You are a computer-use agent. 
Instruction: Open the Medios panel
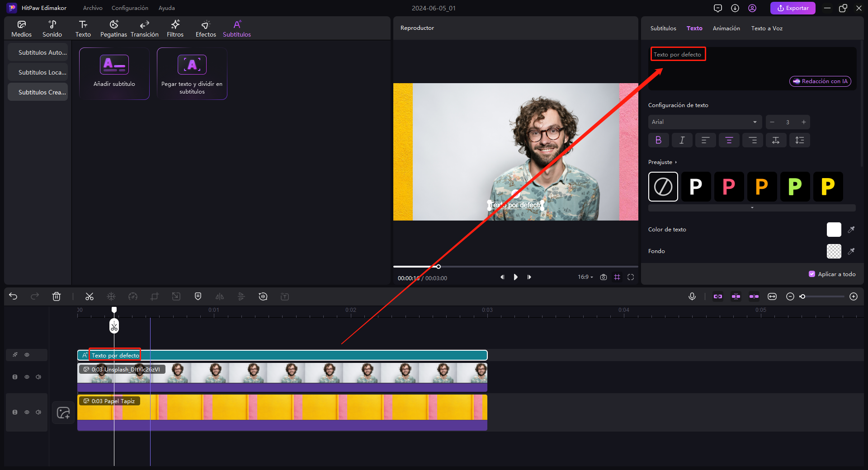point(21,28)
